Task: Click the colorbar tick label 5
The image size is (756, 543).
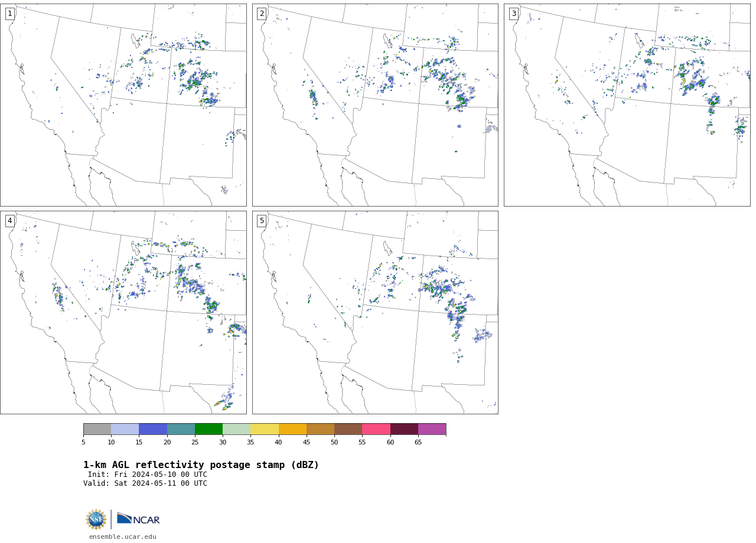Action: point(83,443)
